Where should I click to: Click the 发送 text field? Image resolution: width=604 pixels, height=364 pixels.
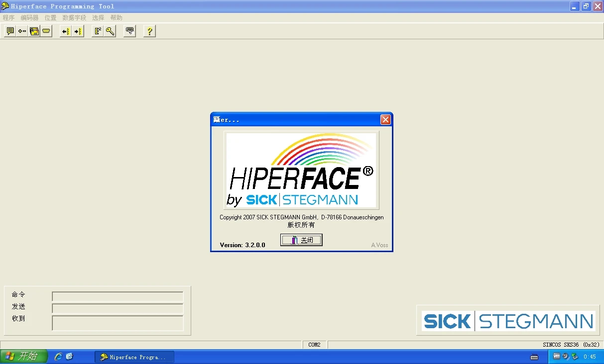(x=118, y=308)
